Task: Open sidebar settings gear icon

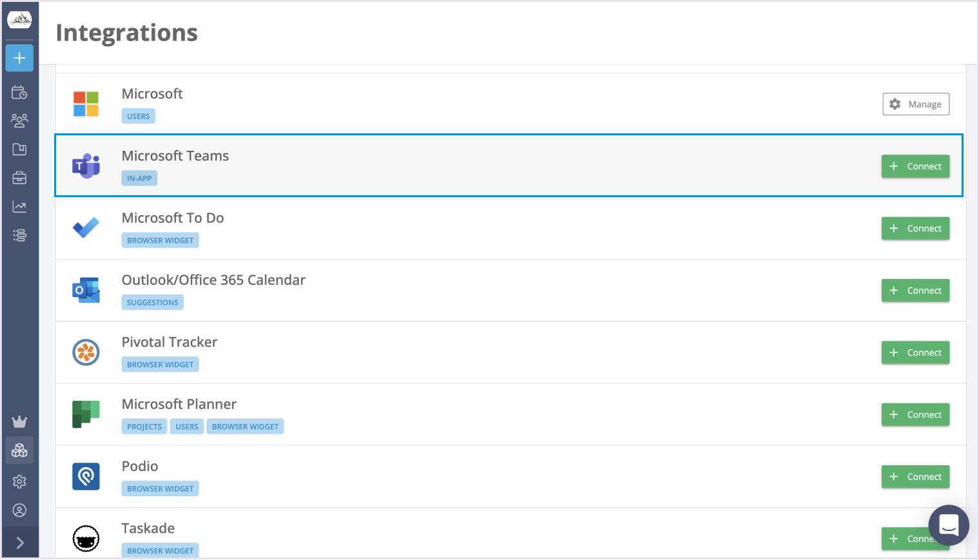Action: click(x=19, y=481)
